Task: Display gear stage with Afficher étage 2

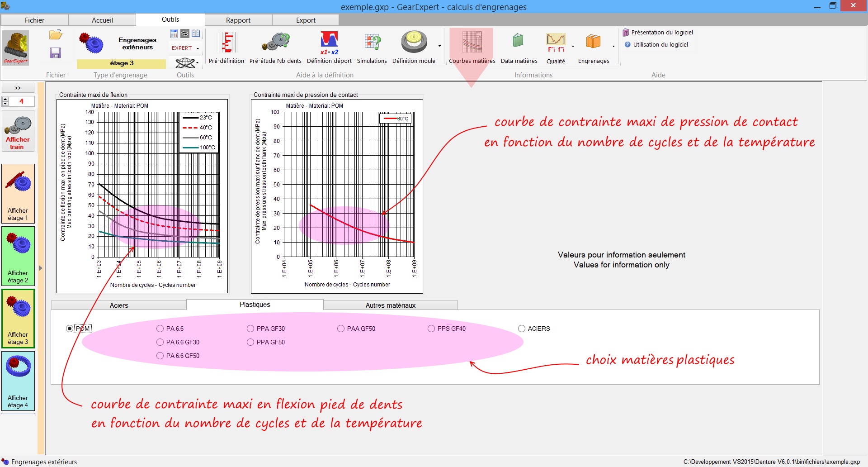Action: point(18,256)
